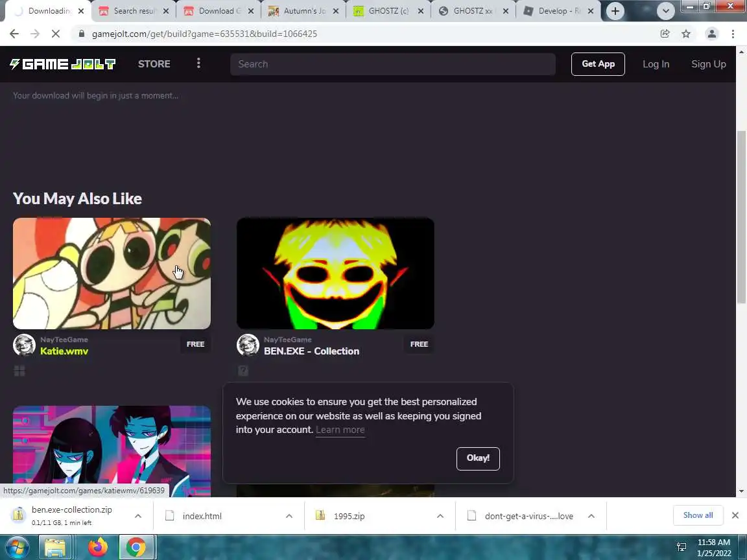The width and height of the screenshot is (747, 560).
Task: Expand options for 1995.zip download
Action: pyautogui.click(x=440, y=516)
